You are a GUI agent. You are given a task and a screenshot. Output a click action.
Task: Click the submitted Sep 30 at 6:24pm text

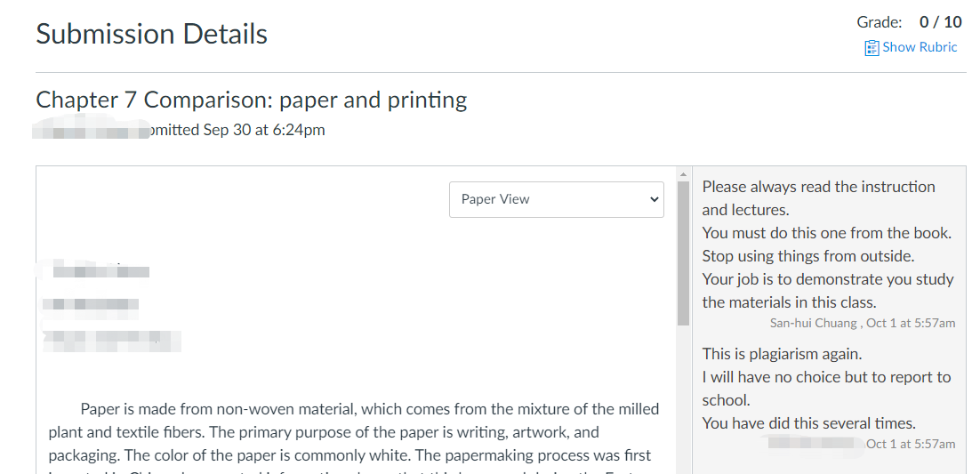(236, 130)
